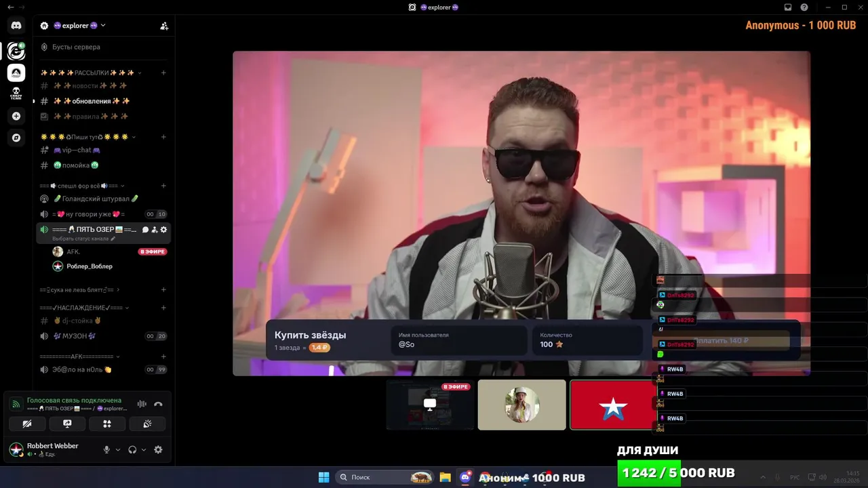Viewport: 868px width, 488px height.
Task: Select the live stream preview thumbnail
Action: [430, 405]
